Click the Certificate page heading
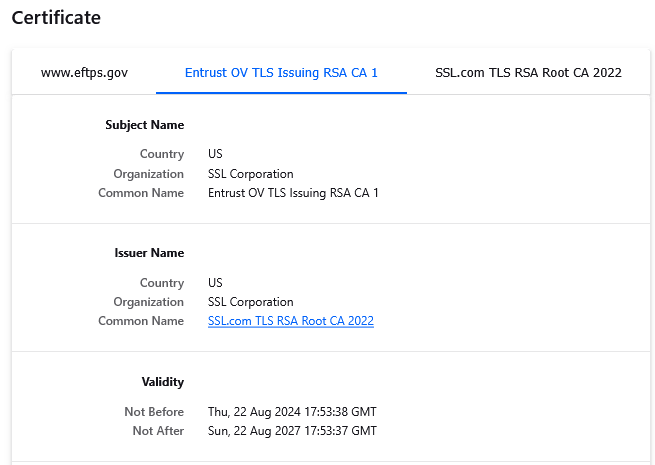This screenshot has height=465, width=655. coord(56,18)
